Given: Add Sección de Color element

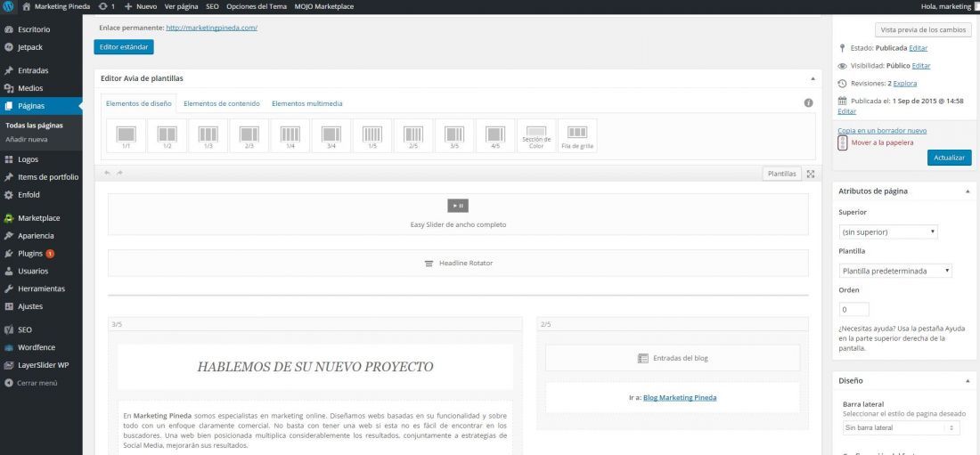Looking at the screenshot, I should (x=536, y=135).
